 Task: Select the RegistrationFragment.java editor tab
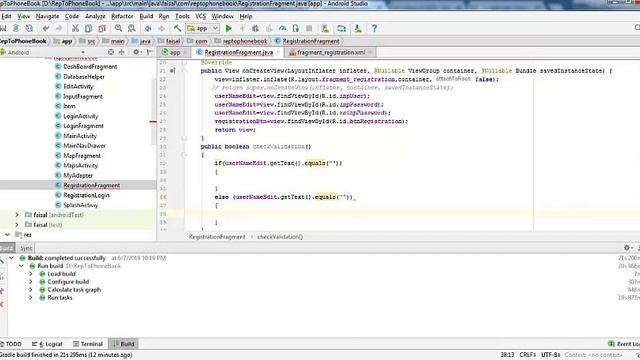(239, 52)
